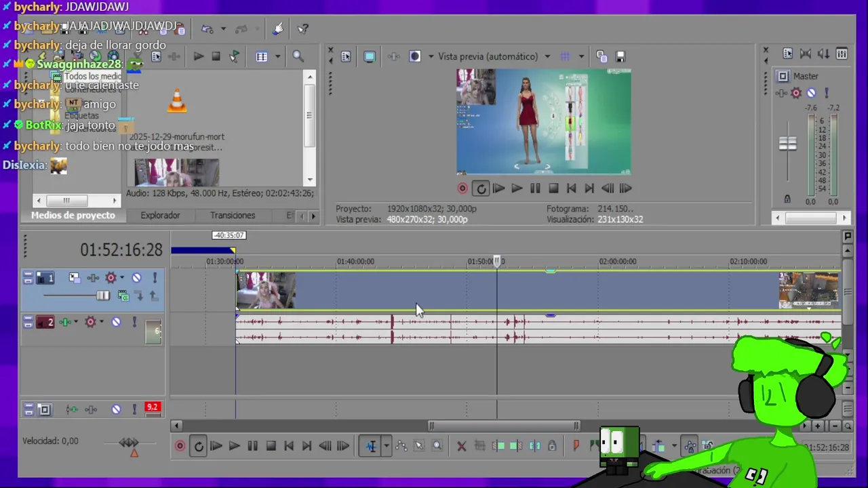Click record button under video preview
This screenshot has height=488, width=868.
pyautogui.click(x=462, y=188)
